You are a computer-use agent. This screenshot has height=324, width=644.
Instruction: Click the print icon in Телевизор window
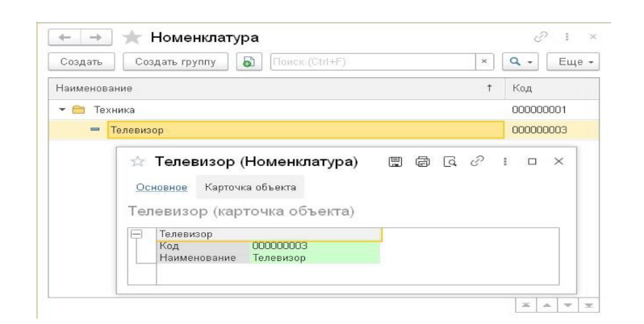pos(444,162)
